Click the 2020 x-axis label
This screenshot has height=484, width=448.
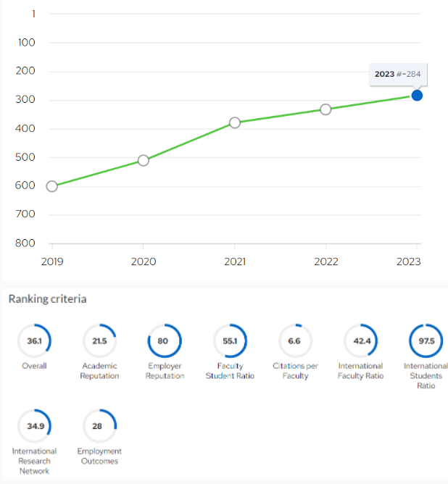pos(144,262)
